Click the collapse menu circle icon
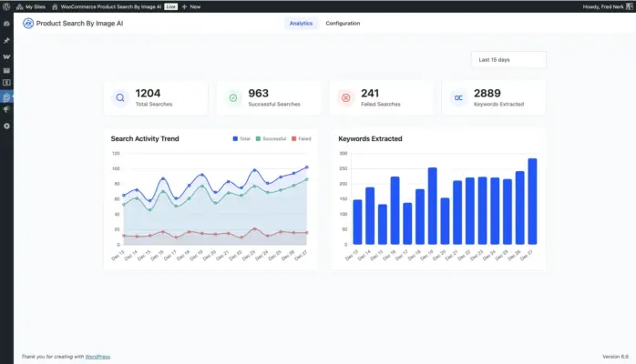The height and width of the screenshot is (364, 636). [6, 126]
